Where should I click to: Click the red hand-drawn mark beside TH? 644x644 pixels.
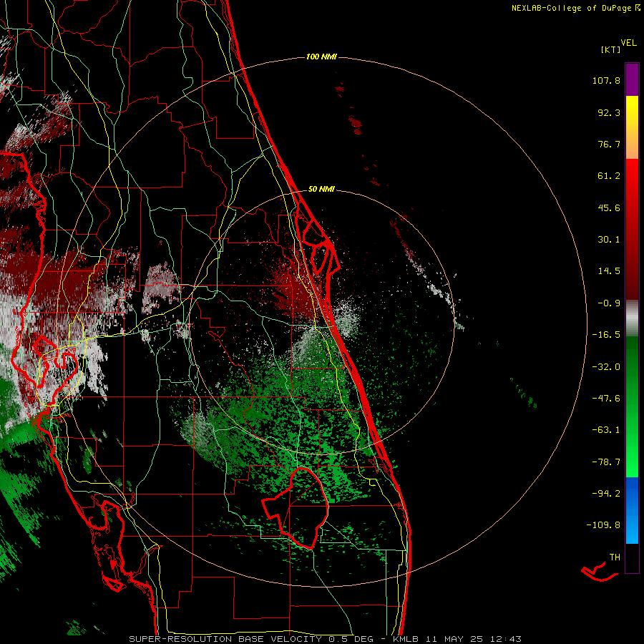click(x=599, y=572)
